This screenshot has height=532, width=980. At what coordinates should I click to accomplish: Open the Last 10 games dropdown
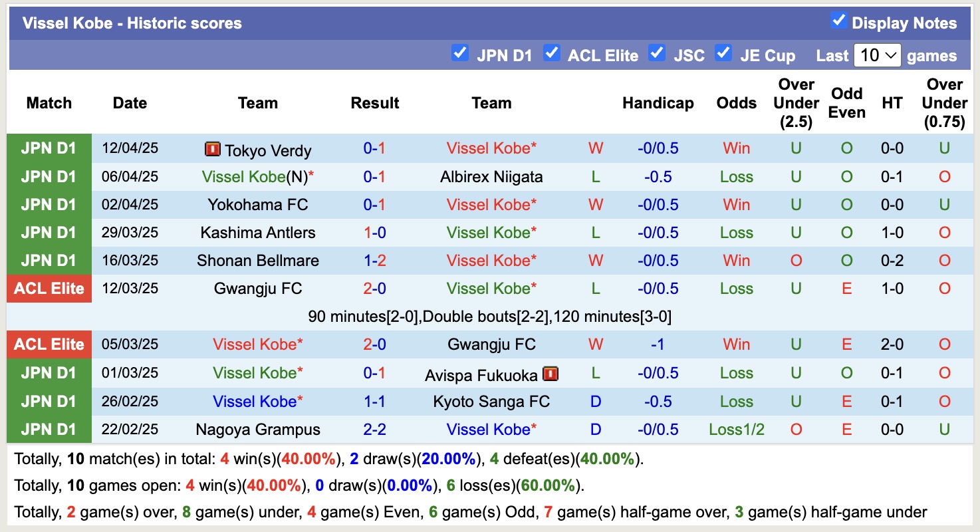(876, 55)
